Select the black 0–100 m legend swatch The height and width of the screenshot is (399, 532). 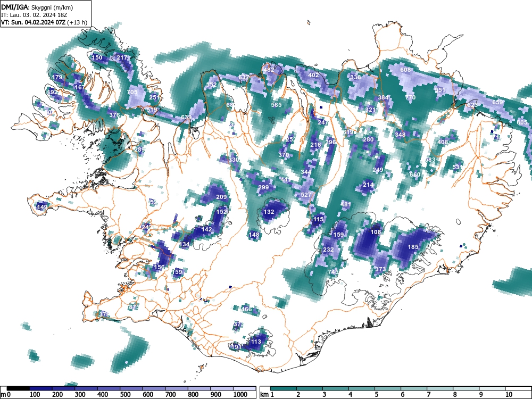coord(18,388)
